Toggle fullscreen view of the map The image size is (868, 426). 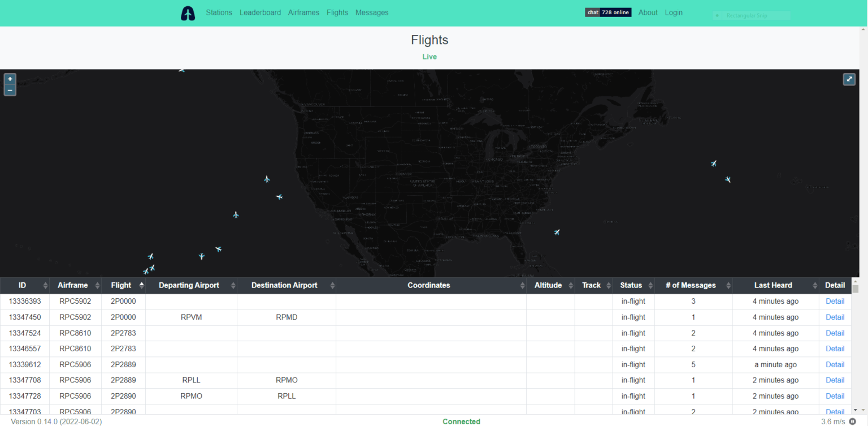[x=849, y=79]
